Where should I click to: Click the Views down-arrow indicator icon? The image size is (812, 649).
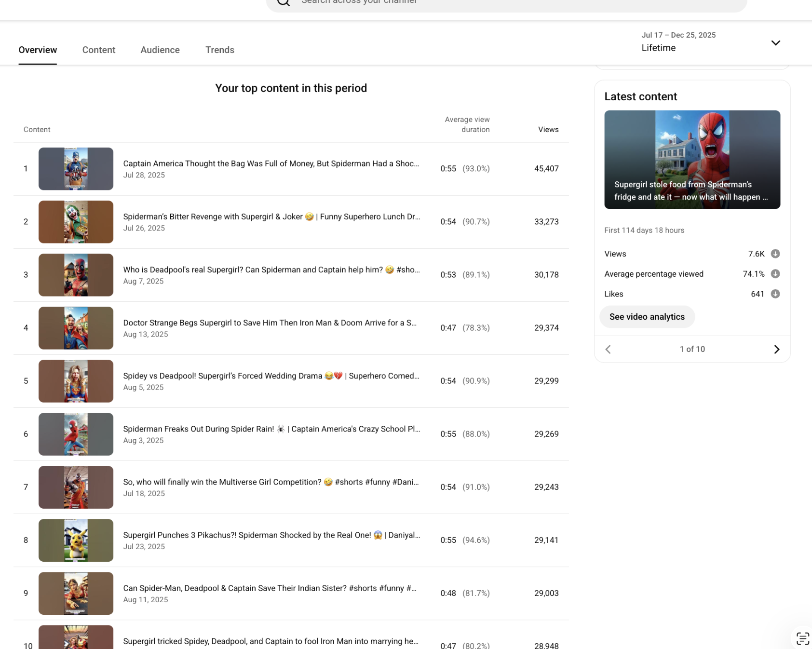tap(775, 254)
